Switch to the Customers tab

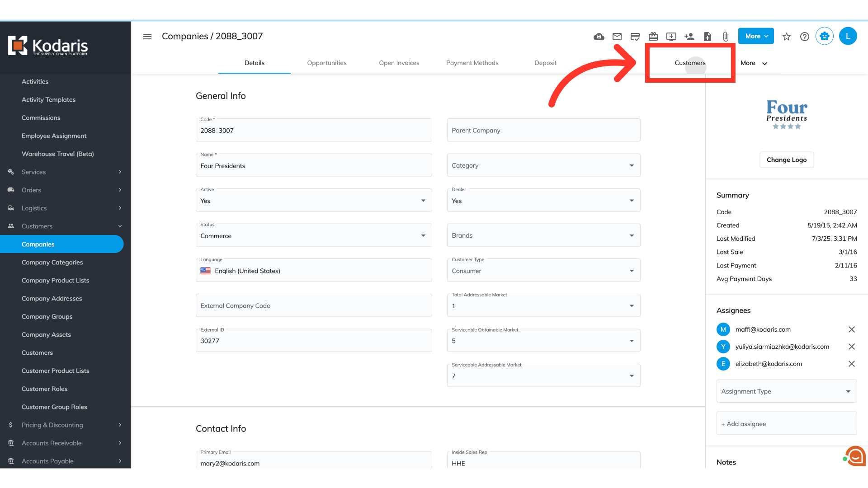coord(690,63)
